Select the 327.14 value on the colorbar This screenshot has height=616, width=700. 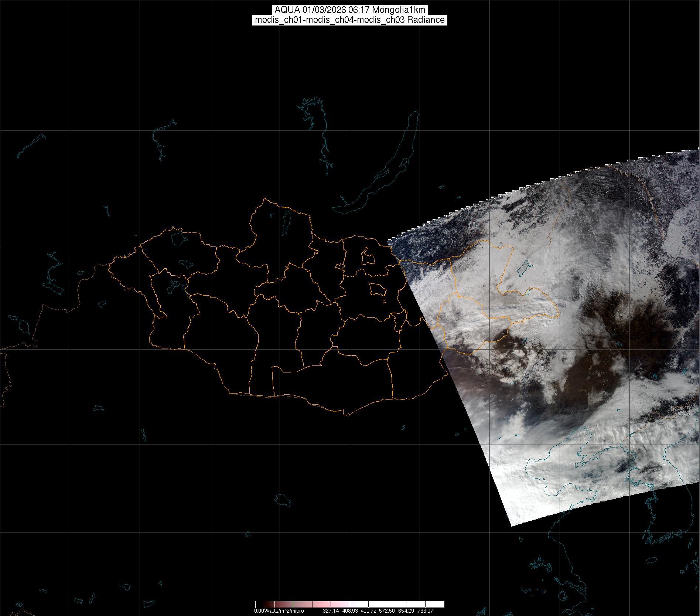(331, 611)
